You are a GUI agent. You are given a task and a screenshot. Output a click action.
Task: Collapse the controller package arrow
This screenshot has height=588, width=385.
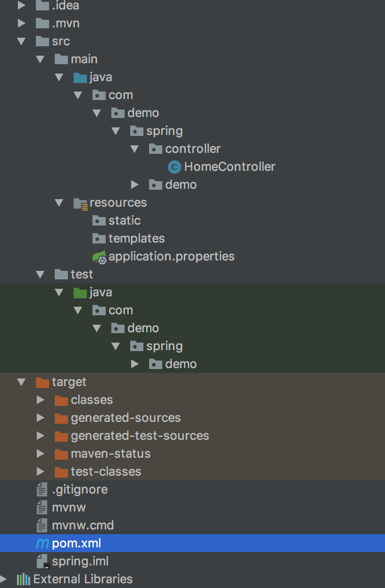click(134, 149)
